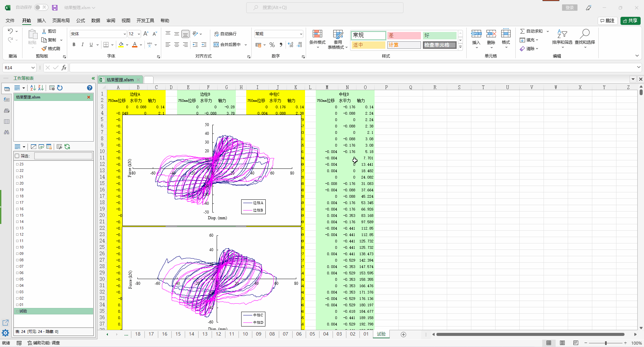Open AutoSum (自动求和) dropdown arrow
The width and height of the screenshot is (644, 347).
(548, 31)
